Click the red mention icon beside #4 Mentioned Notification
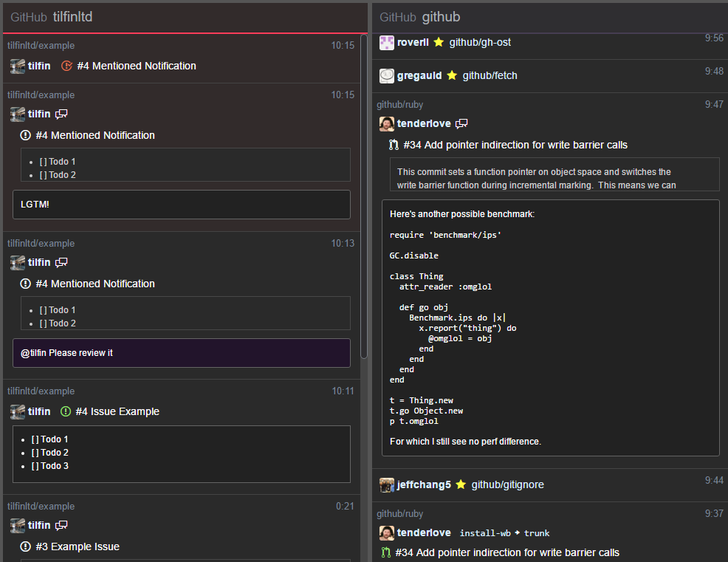Viewport: 728px width, 562px height. 67,66
